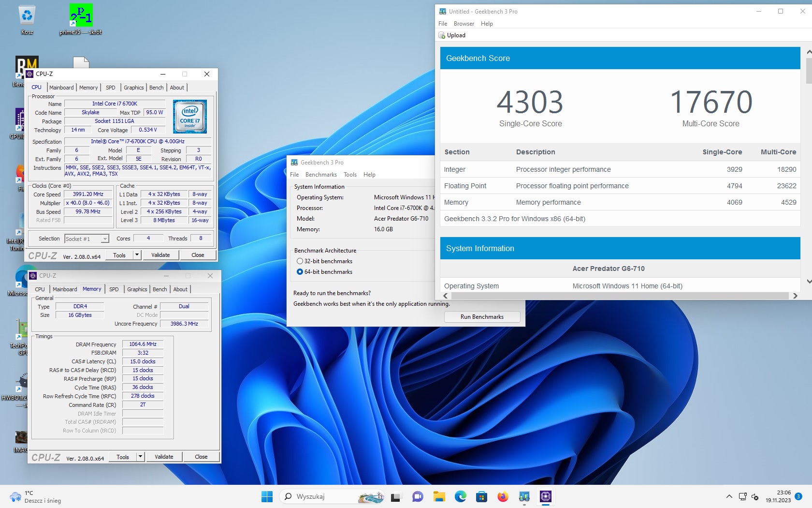Screen dimensions: 812x508
Task: Open the Tools menu in the Geekbench 3 Pro menu bar
Action: pyautogui.click(x=350, y=175)
